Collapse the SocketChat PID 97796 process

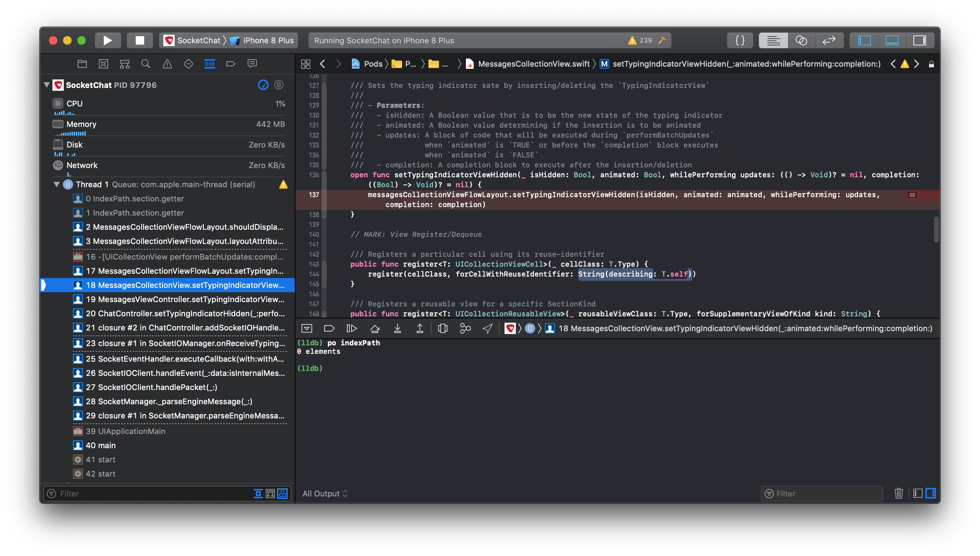coord(47,85)
